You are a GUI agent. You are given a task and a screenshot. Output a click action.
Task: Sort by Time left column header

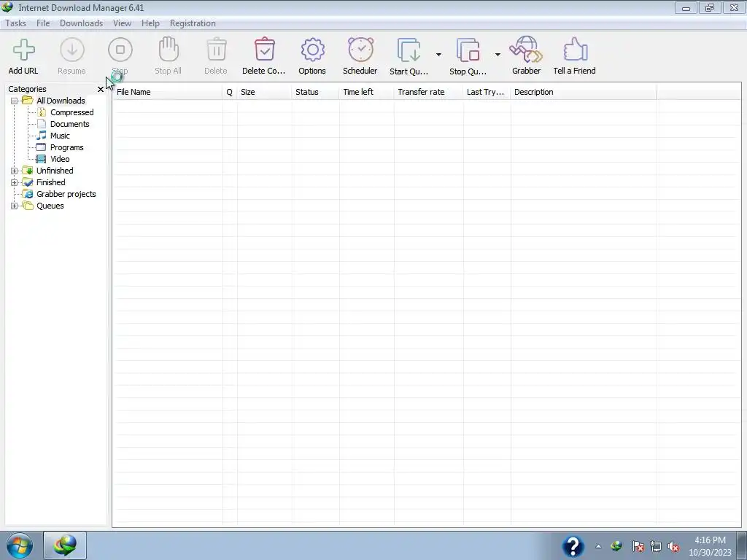(367, 92)
